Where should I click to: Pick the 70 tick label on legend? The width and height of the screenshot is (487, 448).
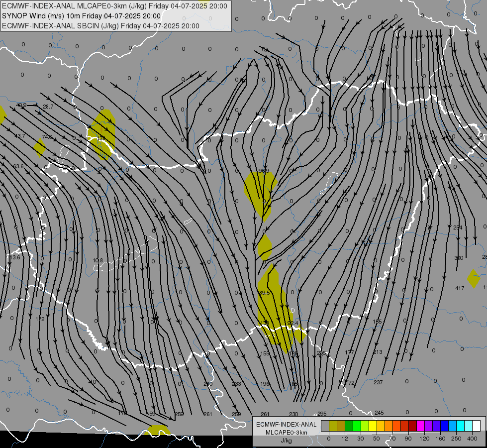click(x=392, y=439)
